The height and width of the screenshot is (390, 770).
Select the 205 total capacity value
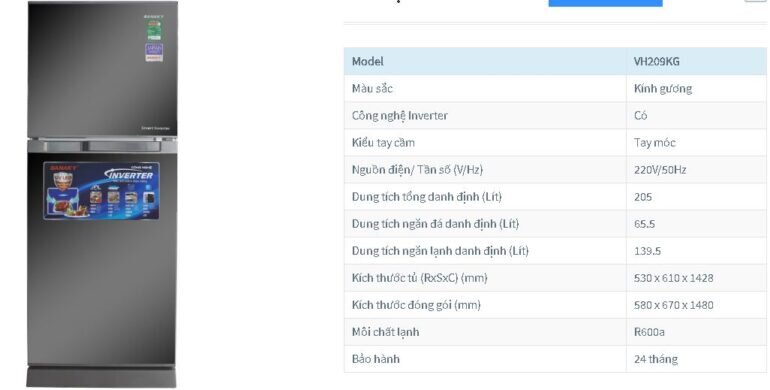pyautogui.click(x=643, y=197)
